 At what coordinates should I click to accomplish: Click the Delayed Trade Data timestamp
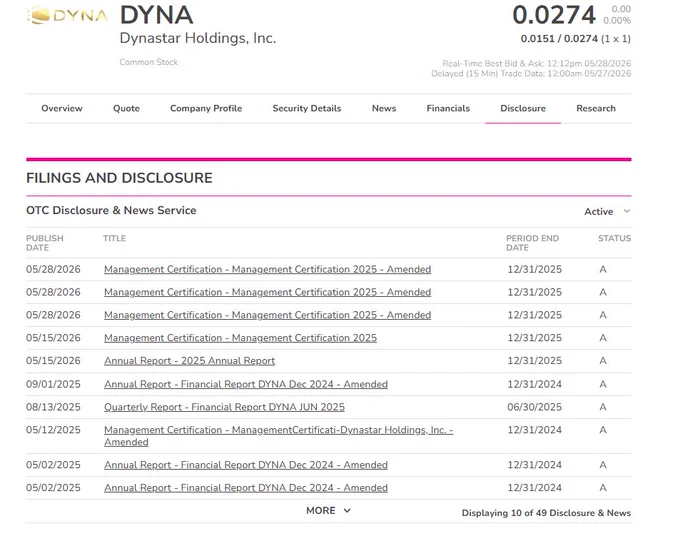pos(531,74)
